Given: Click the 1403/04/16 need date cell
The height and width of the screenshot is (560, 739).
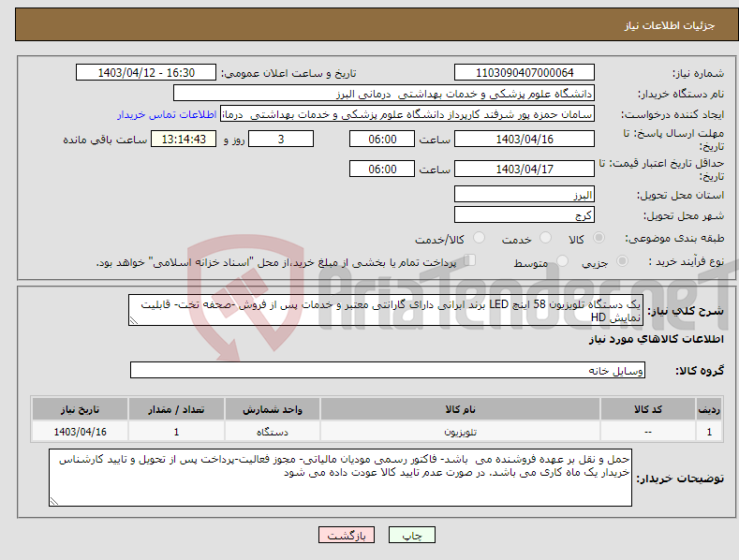Looking at the screenshot, I should click(80, 432).
